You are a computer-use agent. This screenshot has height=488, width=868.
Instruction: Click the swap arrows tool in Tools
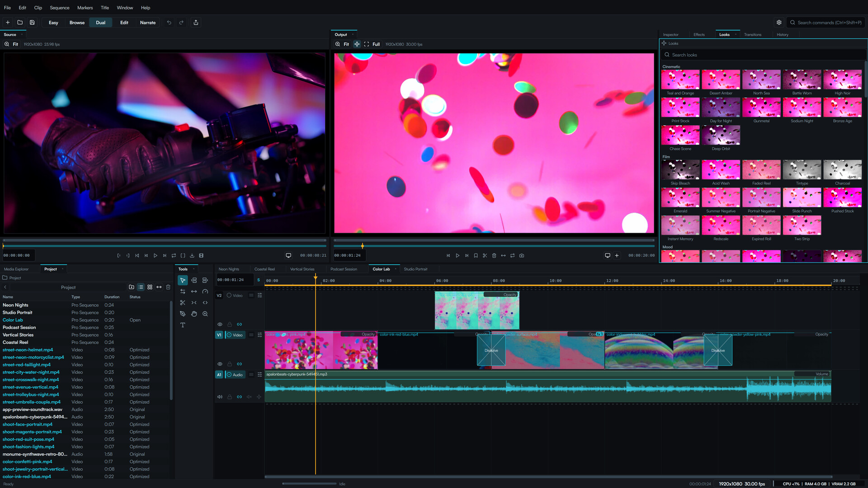pos(183,291)
